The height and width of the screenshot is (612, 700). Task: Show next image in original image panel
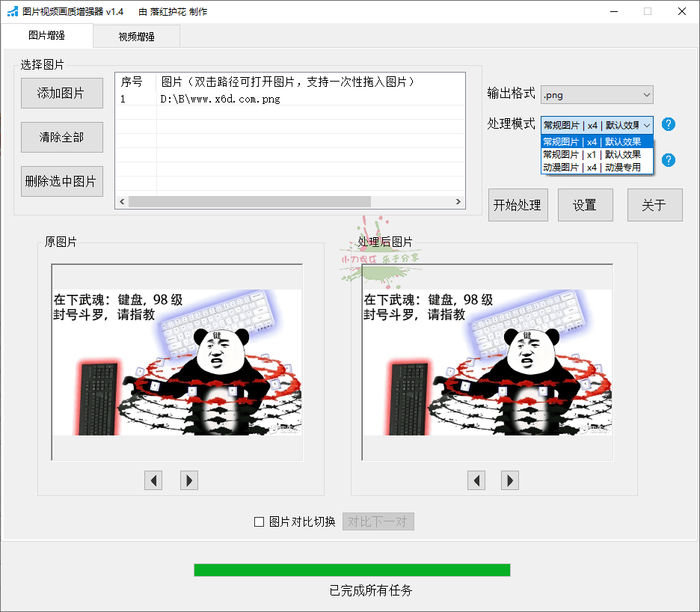pyautogui.click(x=189, y=480)
